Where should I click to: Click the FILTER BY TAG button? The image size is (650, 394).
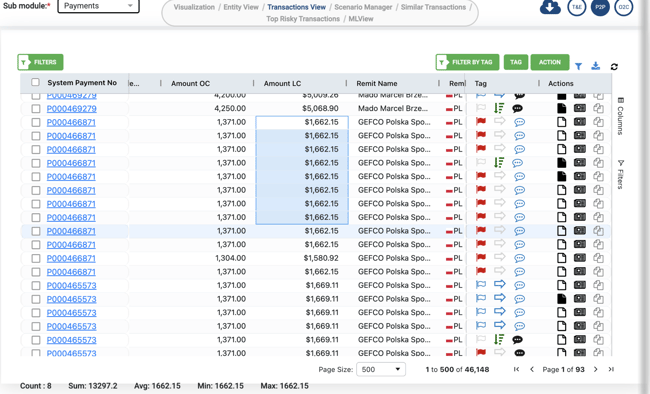pyautogui.click(x=467, y=62)
